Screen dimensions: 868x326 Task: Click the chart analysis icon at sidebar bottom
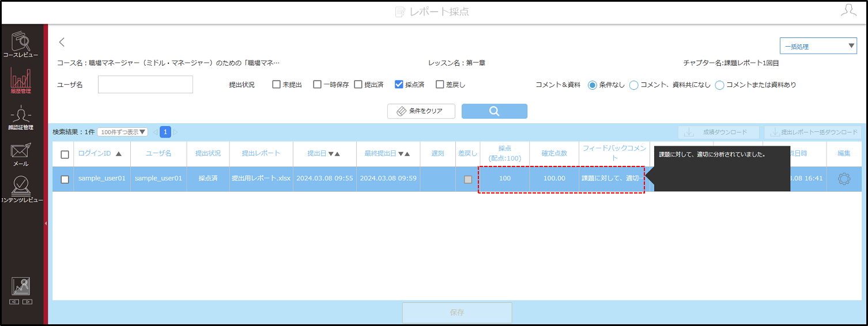pos(21,286)
